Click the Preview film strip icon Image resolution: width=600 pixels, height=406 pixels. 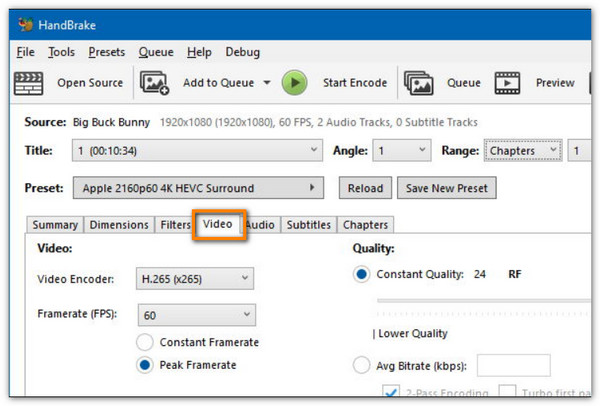coord(507,83)
